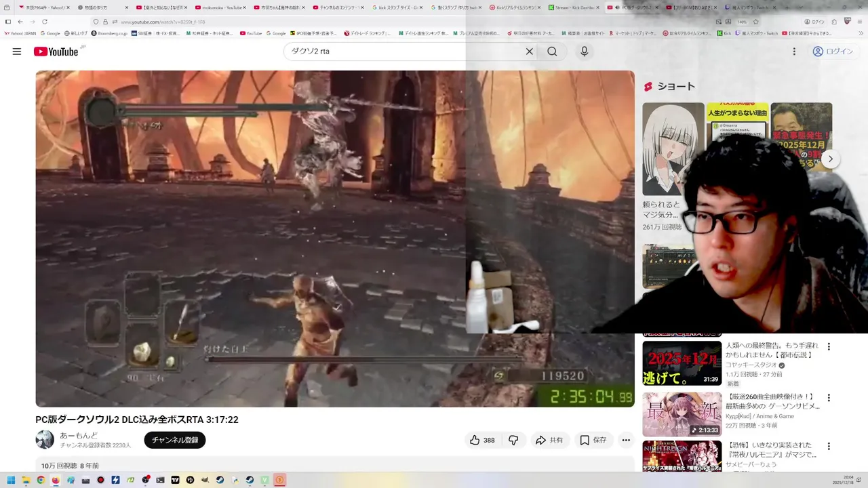868x488 pixels.
Task: Switch to the チャンネルのコンテンツ tab
Action: click(340, 7)
